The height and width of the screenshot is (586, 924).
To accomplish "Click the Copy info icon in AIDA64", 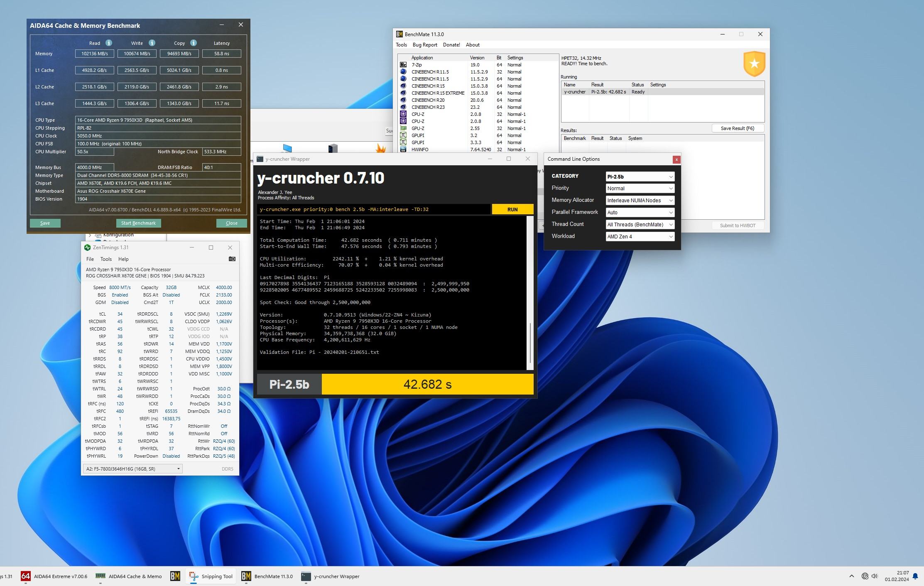I will click(194, 43).
